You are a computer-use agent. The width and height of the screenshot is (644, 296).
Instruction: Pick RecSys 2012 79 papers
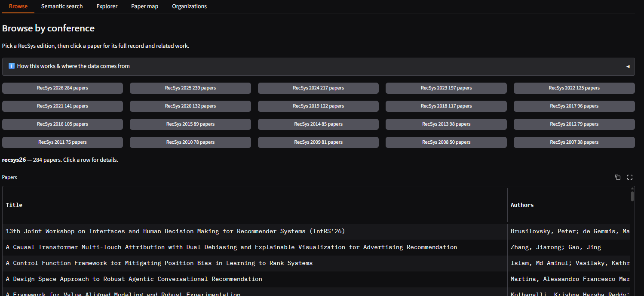click(x=574, y=124)
